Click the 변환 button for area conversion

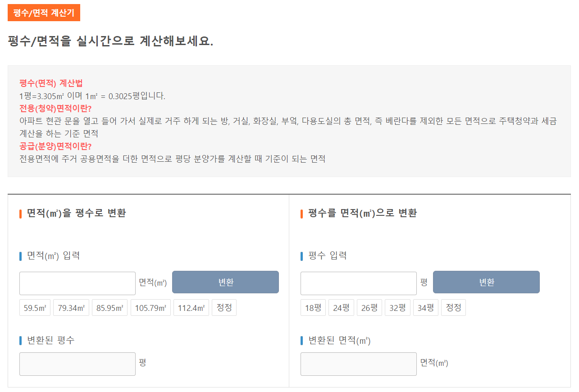point(225,282)
